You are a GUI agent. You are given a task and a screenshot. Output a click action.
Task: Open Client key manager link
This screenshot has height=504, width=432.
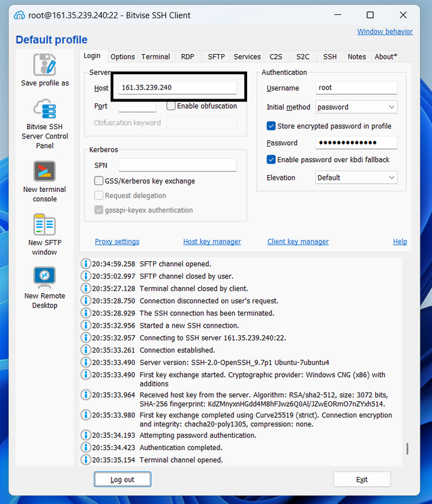(298, 241)
